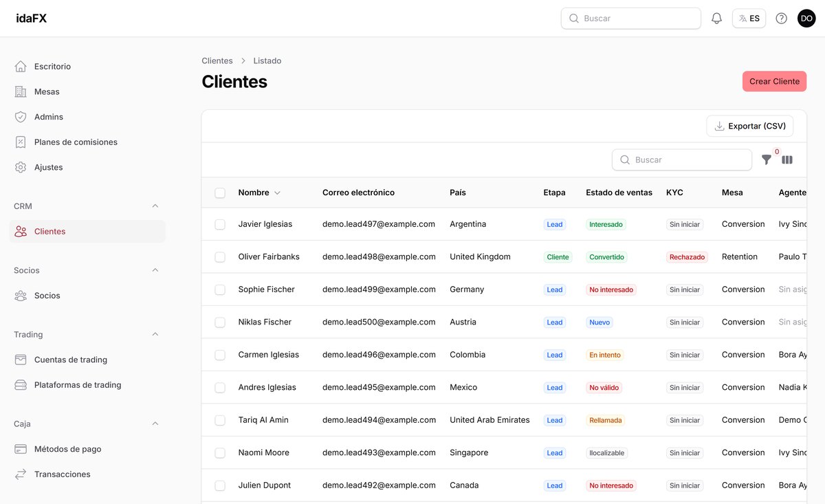Check the Sophie Fischer row
The image size is (825, 504).
(220, 289)
